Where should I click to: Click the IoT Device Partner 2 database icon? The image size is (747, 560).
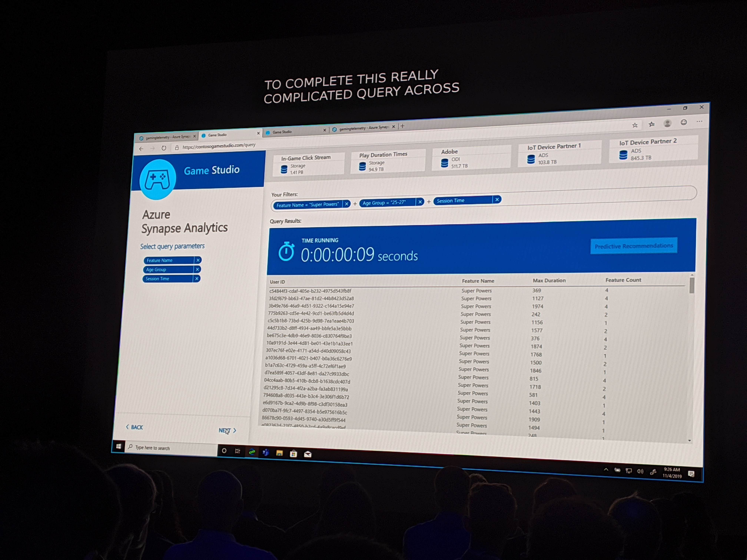pyautogui.click(x=623, y=155)
